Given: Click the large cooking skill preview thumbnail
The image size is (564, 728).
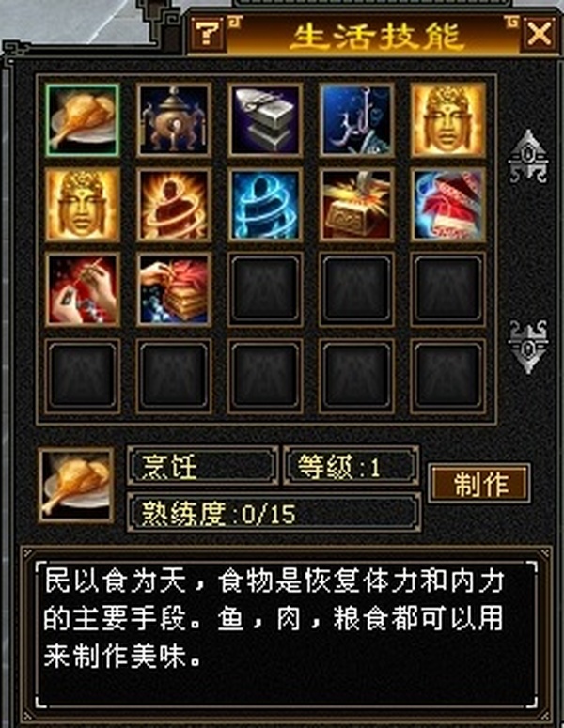Looking at the screenshot, I should click(x=77, y=486).
